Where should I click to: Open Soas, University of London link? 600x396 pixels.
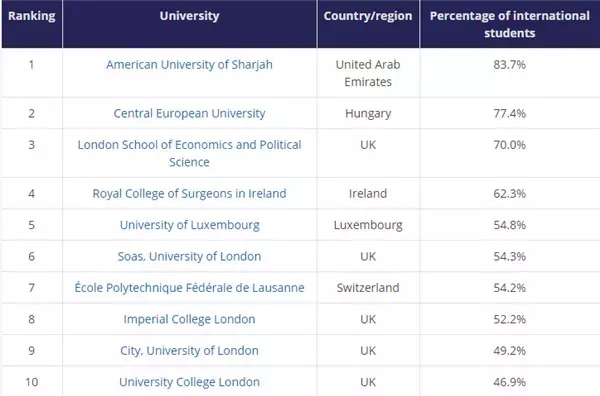tap(189, 256)
